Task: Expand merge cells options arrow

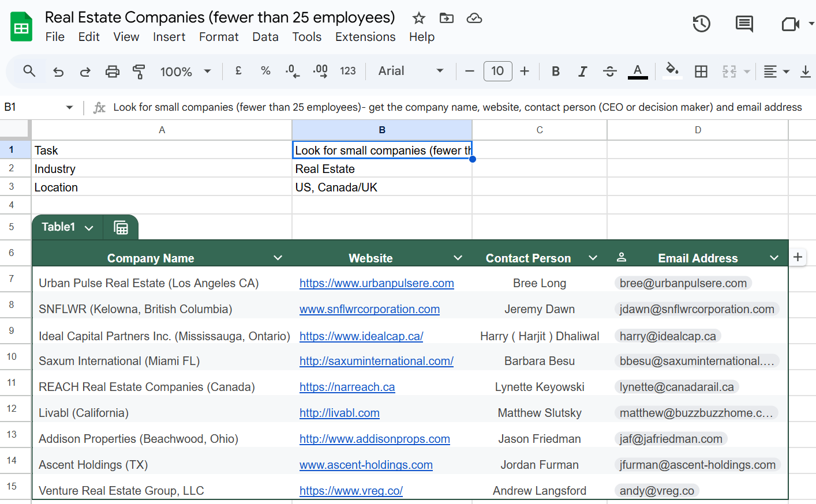Action: coord(747,72)
